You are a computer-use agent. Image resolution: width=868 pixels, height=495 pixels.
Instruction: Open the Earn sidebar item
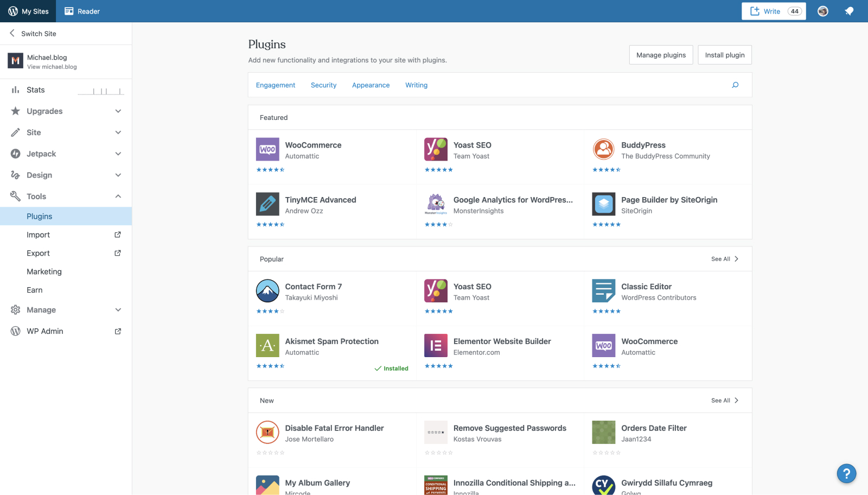(66, 290)
